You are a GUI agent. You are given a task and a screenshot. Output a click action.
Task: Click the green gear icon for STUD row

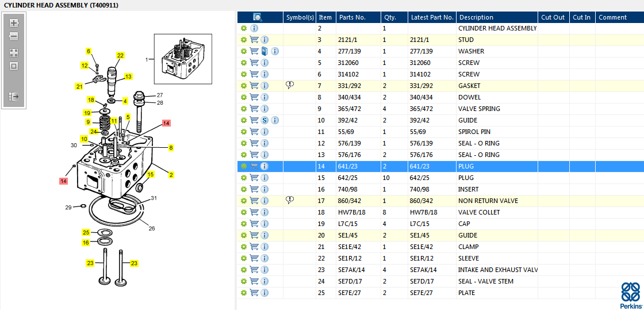point(244,40)
